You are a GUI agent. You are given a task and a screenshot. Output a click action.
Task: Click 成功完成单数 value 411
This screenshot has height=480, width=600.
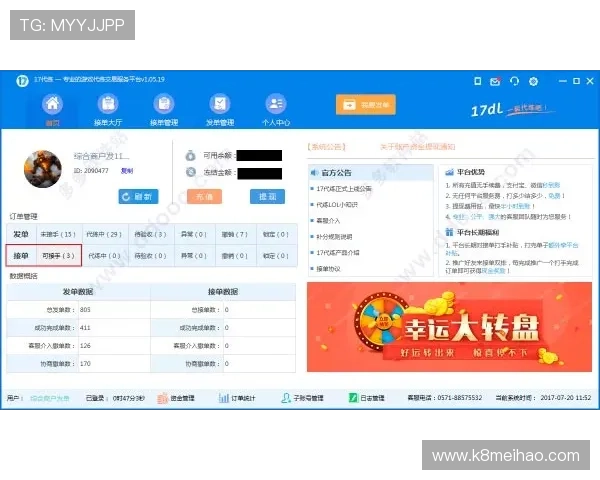(85, 328)
